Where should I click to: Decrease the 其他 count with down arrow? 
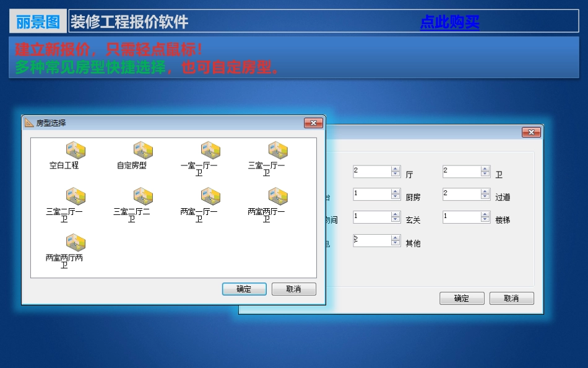point(396,243)
